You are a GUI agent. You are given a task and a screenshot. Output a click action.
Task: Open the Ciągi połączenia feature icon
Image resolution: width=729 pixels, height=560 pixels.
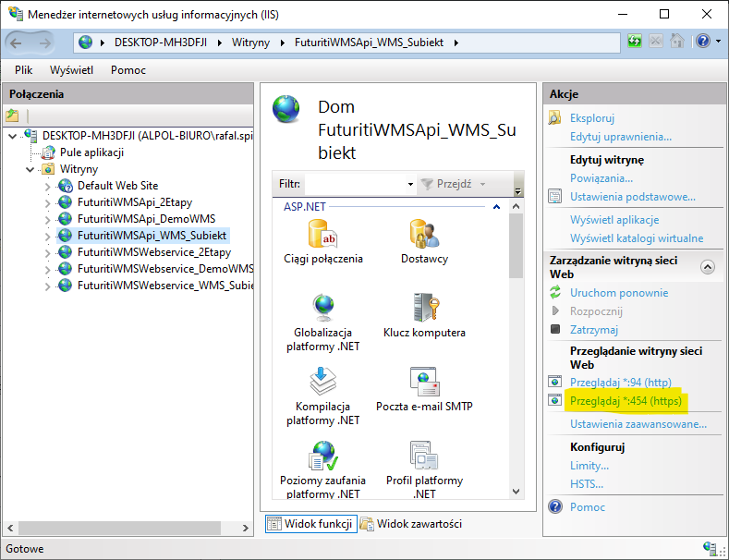pos(322,236)
